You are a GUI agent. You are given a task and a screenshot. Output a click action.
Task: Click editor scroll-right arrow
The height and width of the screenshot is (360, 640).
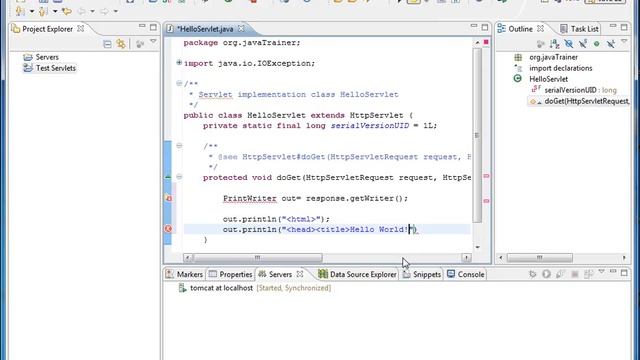coord(466,258)
